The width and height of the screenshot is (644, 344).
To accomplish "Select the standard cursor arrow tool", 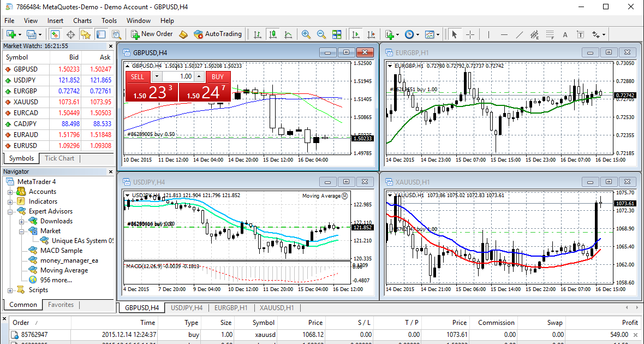I will [x=454, y=34].
